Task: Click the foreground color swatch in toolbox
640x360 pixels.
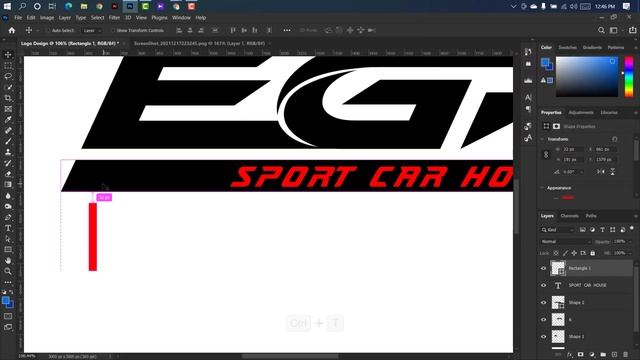Action: click(6, 301)
